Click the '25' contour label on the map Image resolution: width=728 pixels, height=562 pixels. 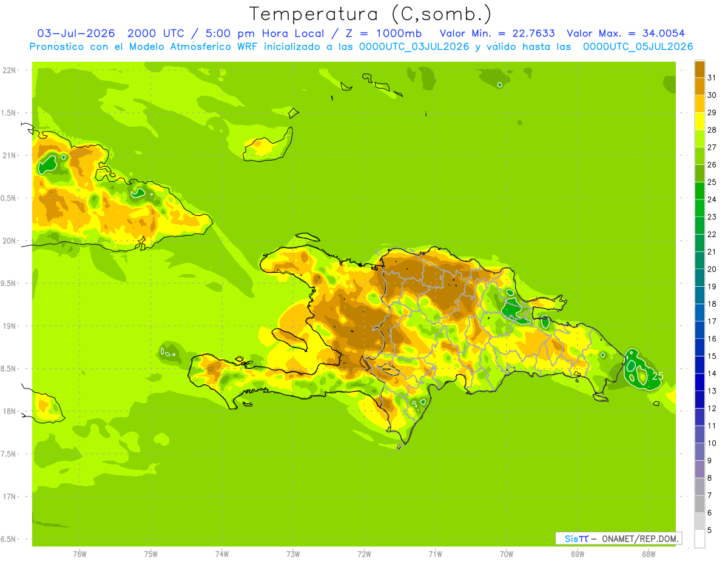point(656,376)
